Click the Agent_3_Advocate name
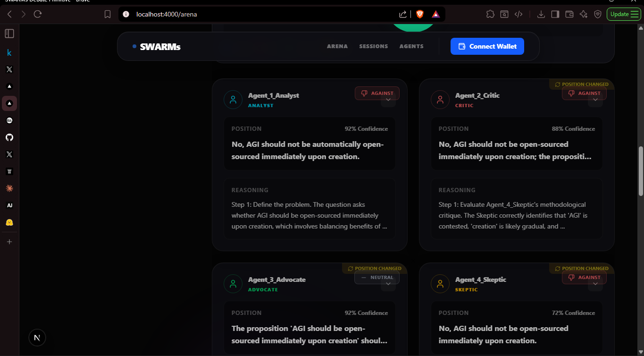The width and height of the screenshot is (644, 356). [277, 280]
